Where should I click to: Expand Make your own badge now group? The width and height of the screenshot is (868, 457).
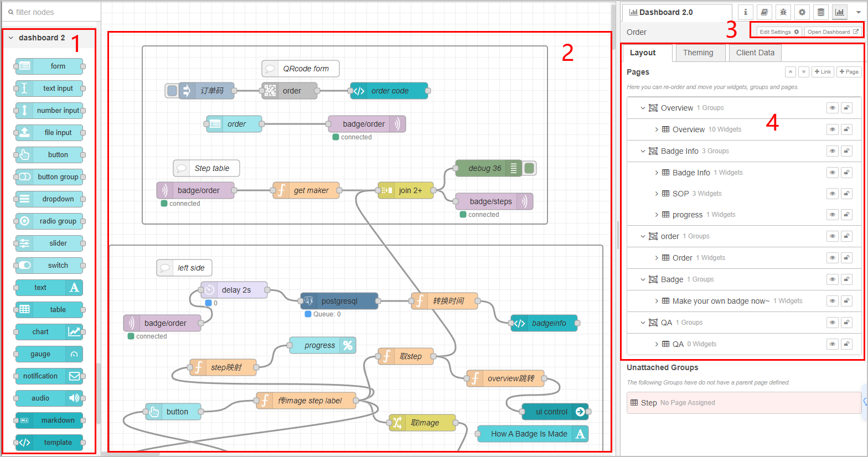tap(657, 301)
